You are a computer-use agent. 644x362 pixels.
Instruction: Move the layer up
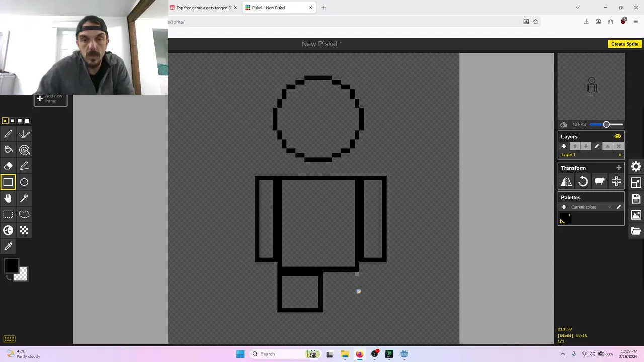pos(575,146)
